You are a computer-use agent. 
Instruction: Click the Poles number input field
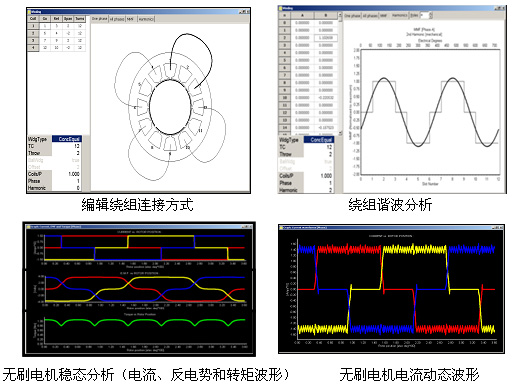[x=424, y=15]
